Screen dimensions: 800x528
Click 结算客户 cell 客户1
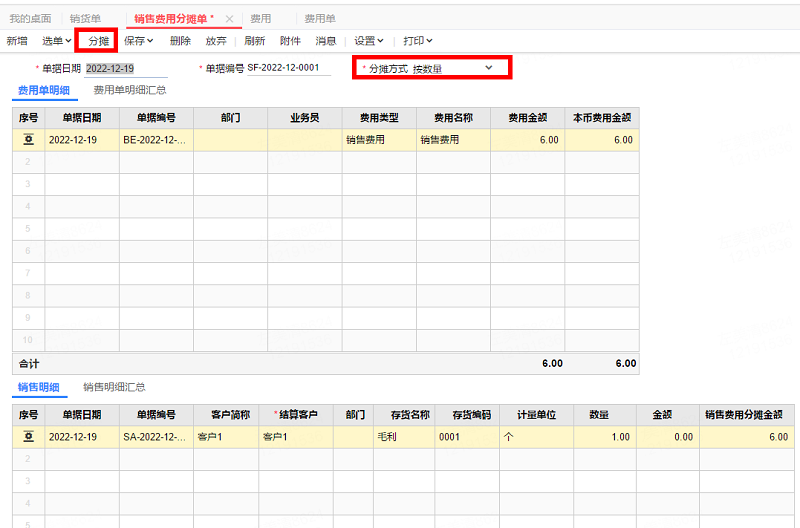tap(296, 437)
